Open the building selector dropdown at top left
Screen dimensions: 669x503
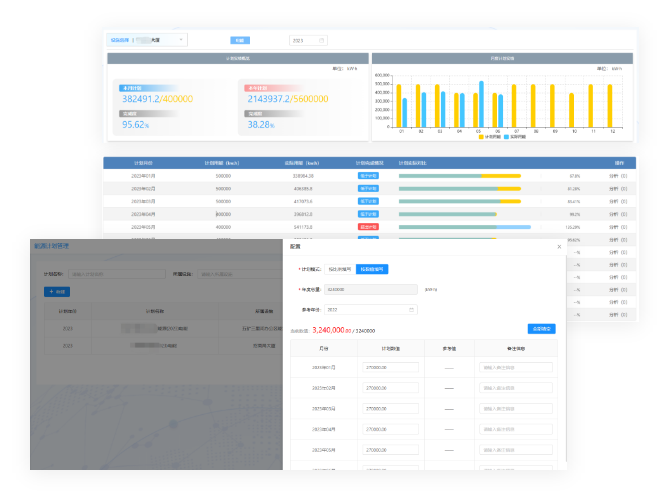[146, 40]
